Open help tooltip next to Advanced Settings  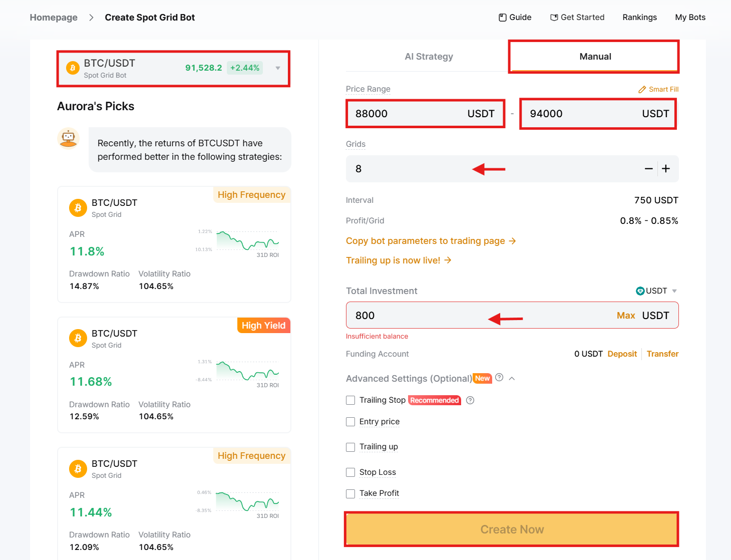click(499, 378)
